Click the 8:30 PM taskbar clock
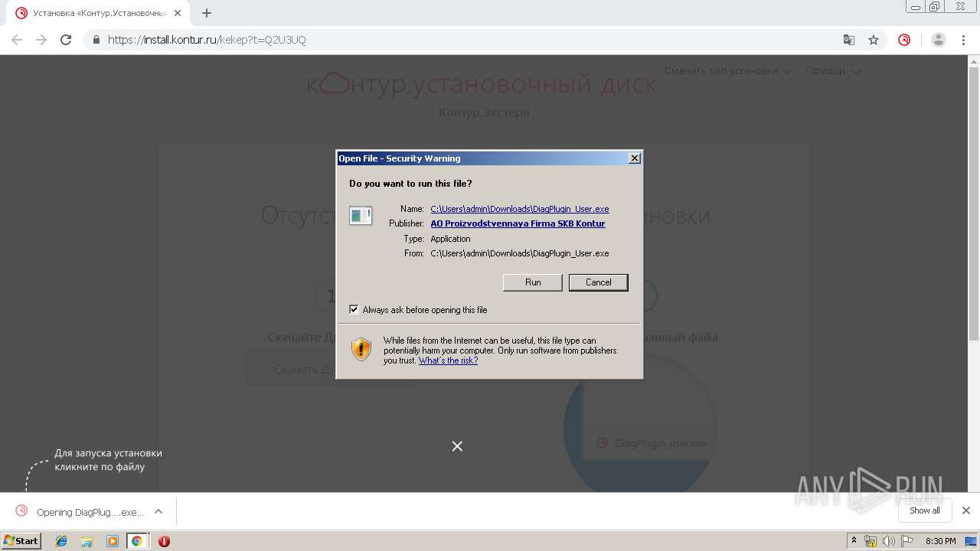 pos(941,541)
